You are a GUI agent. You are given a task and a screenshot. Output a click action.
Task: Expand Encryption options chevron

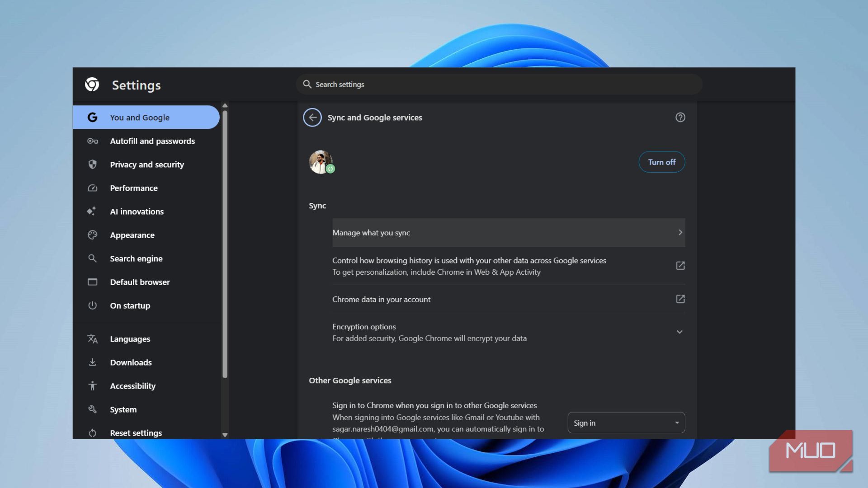click(679, 332)
